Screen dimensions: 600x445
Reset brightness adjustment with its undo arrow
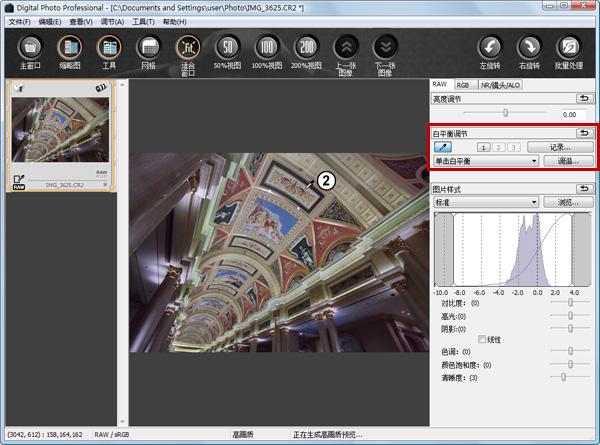coord(585,98)
